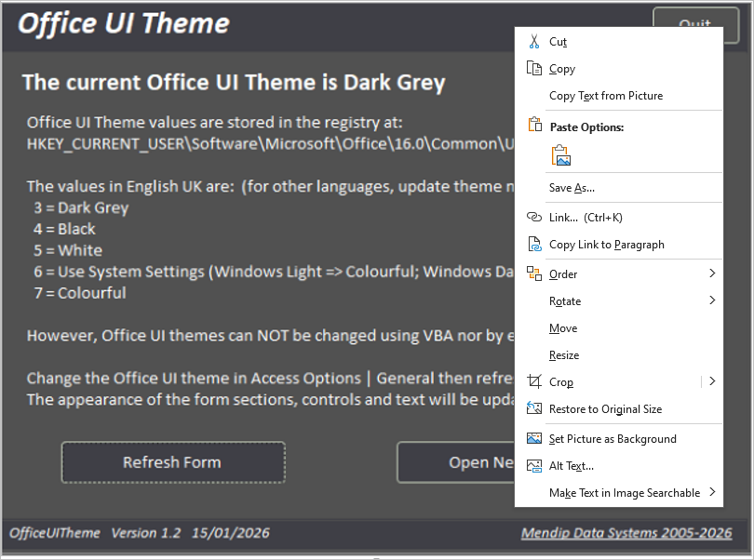Viewport: 754px width, 560px height.
Task: Choose Restore to Original Size
Action: click(618, 408)
